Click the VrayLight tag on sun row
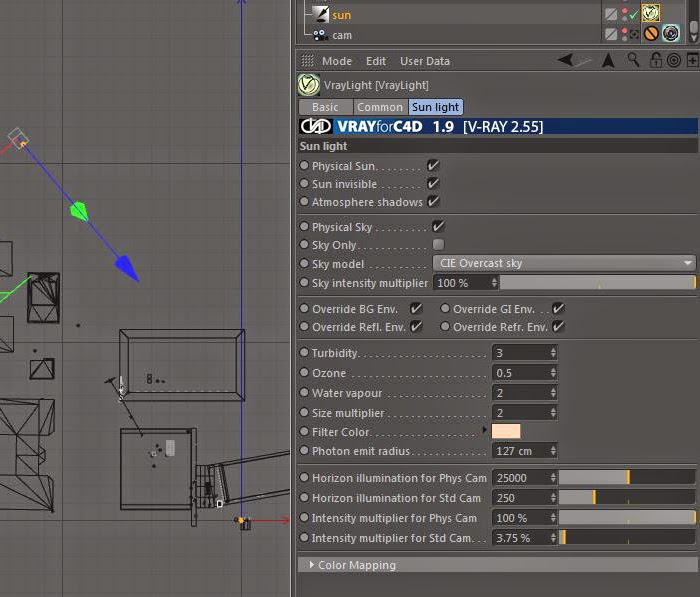700x597 pixels. click(651, 13)
